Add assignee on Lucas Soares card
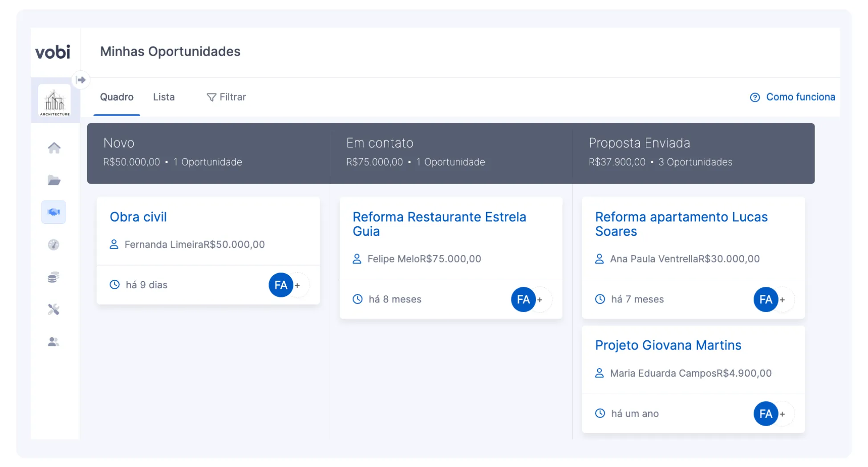 [x=783, y=300]
